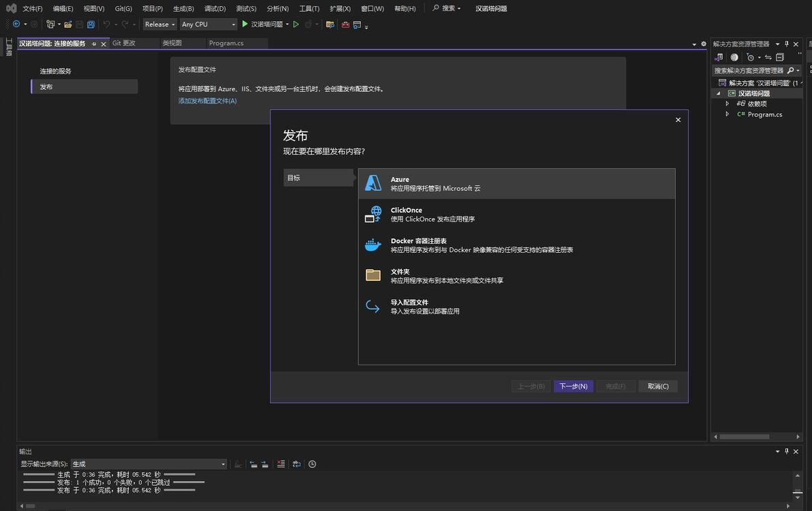Click the save all toolbar icon
The image size is (812, 511).
click(91, 25)
